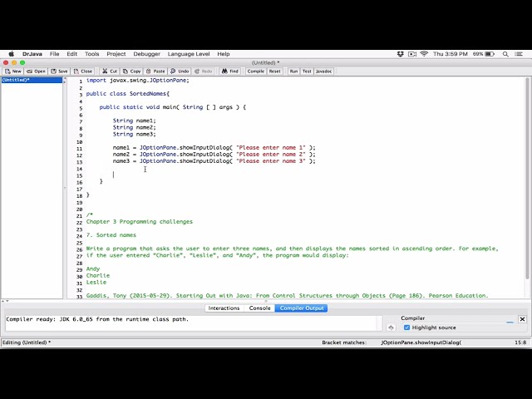
Task: Click the New file toolbar button
Action: pos(13,71)
